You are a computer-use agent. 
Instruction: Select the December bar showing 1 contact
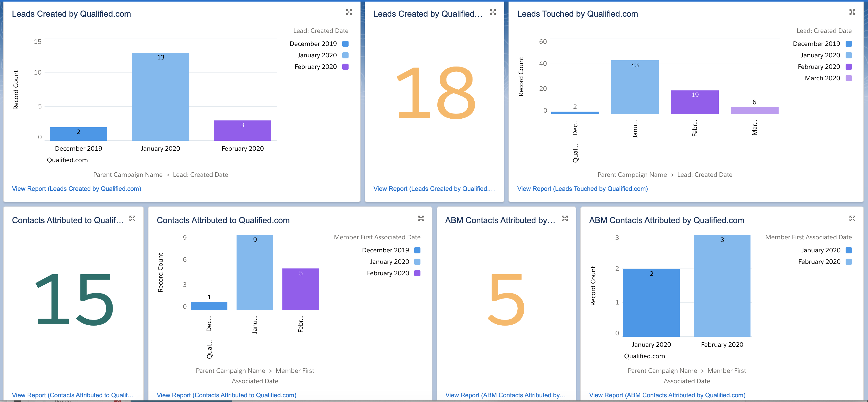click(209, 306)
